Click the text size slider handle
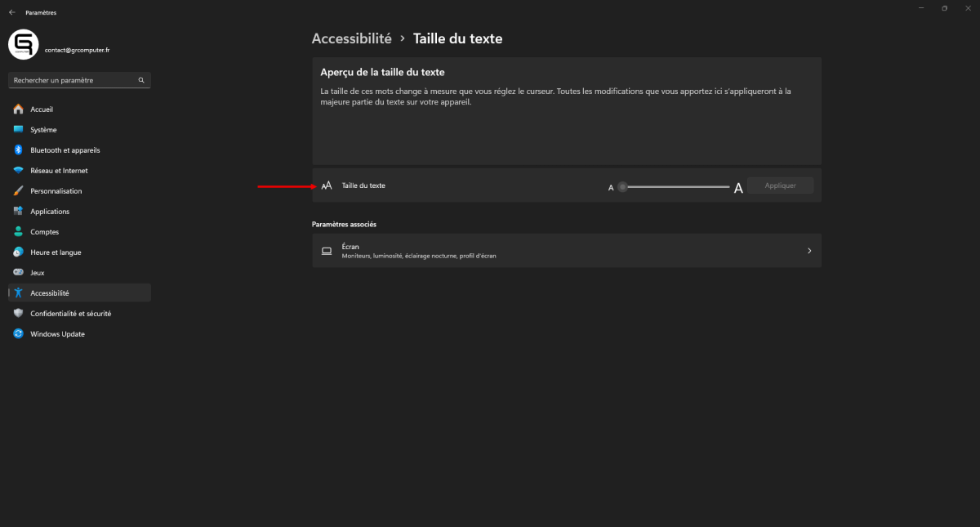This screenshot has width=980, height=527. tap(622, 186)
